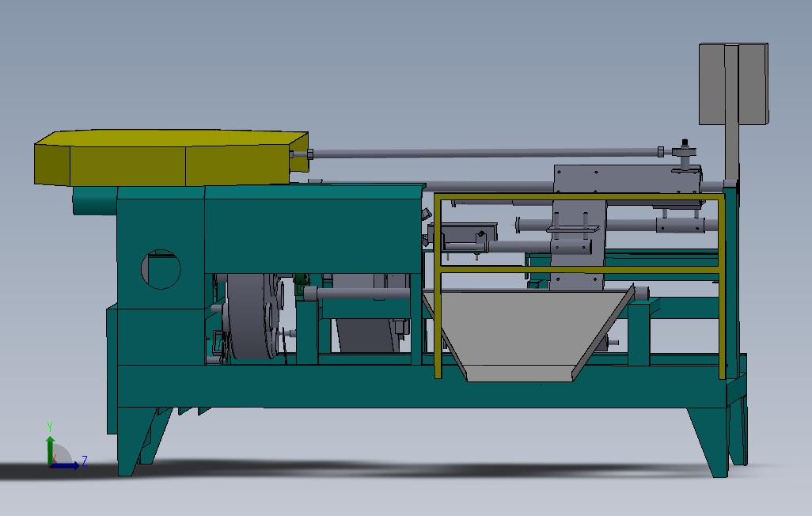Click the green Y axis arrow of the triad

50,450
